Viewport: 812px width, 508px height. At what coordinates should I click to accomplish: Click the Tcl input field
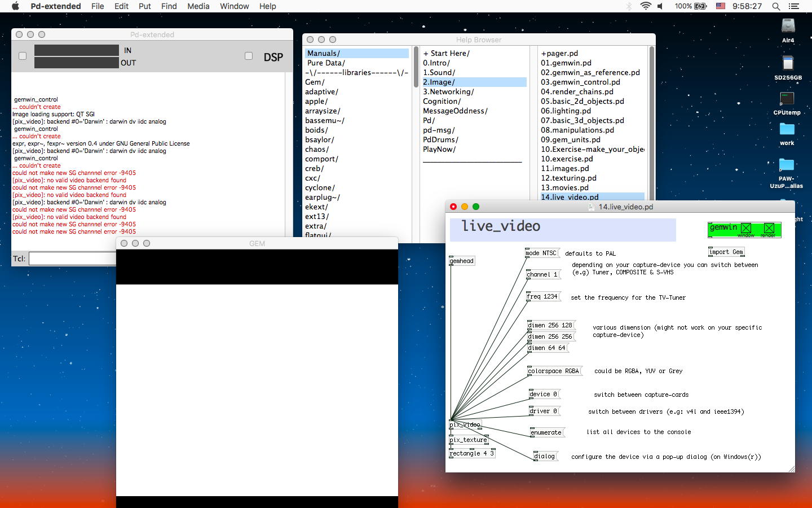(72, 259)
